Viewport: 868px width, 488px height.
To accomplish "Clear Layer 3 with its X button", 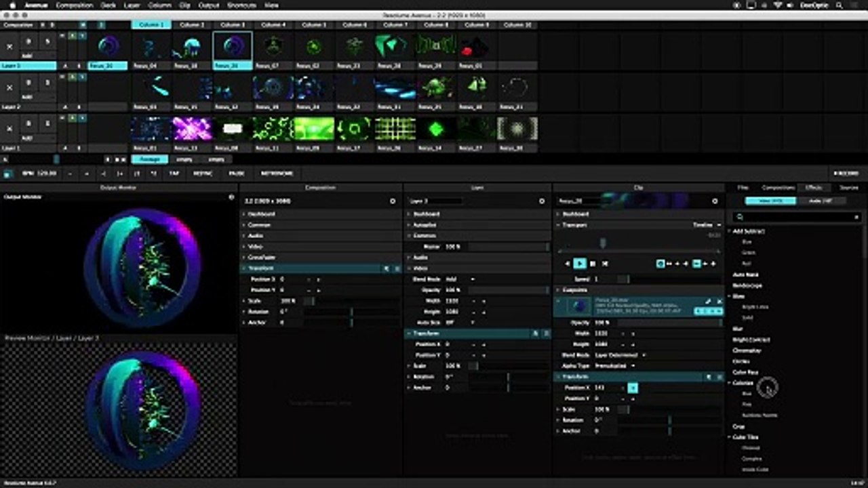I will (9, 47).
